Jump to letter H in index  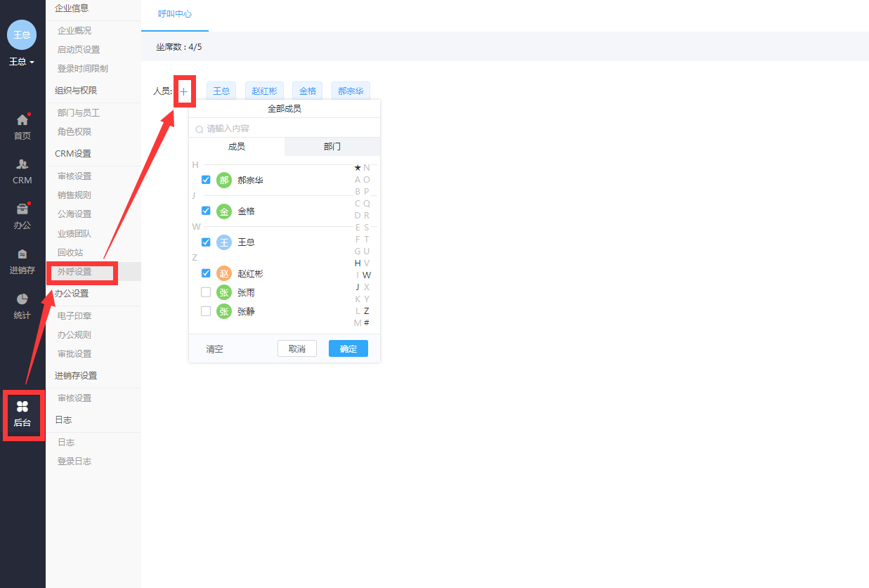pos(358,263)
